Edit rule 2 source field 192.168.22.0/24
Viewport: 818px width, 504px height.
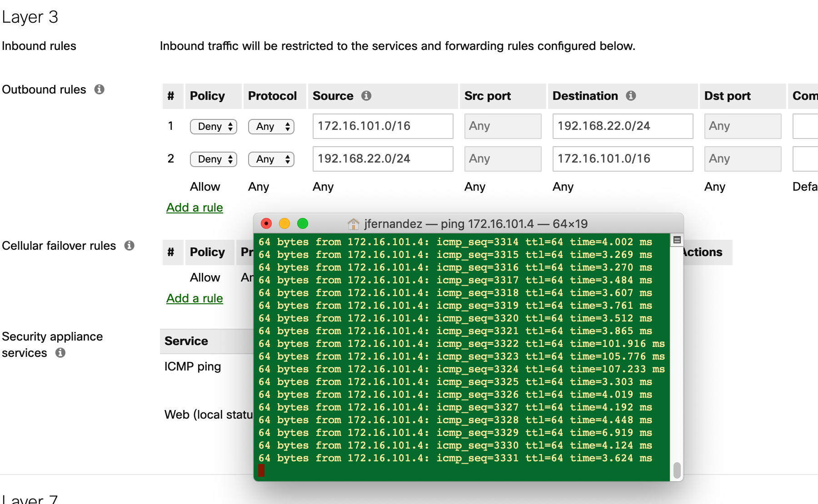click(383, 159)
